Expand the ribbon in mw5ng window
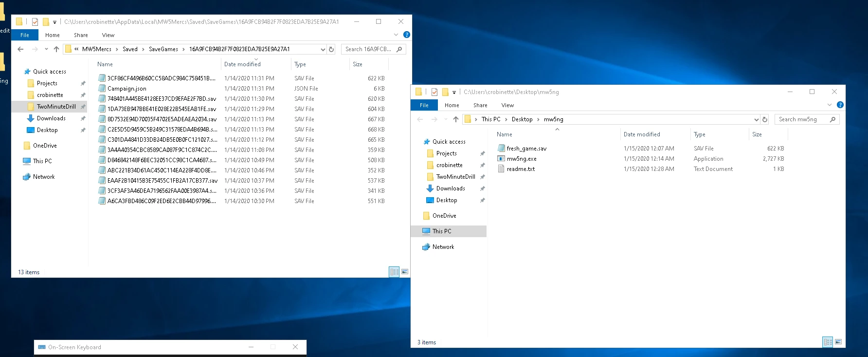This screenshot has height=357, width=868. coord(830,105)
